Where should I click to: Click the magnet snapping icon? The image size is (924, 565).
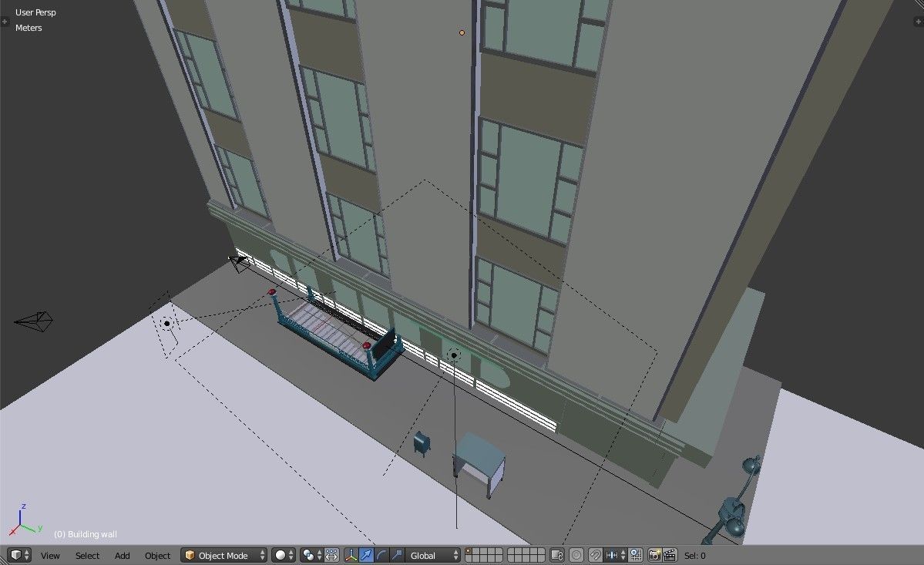pyautogui.click(x=595, y=555)
